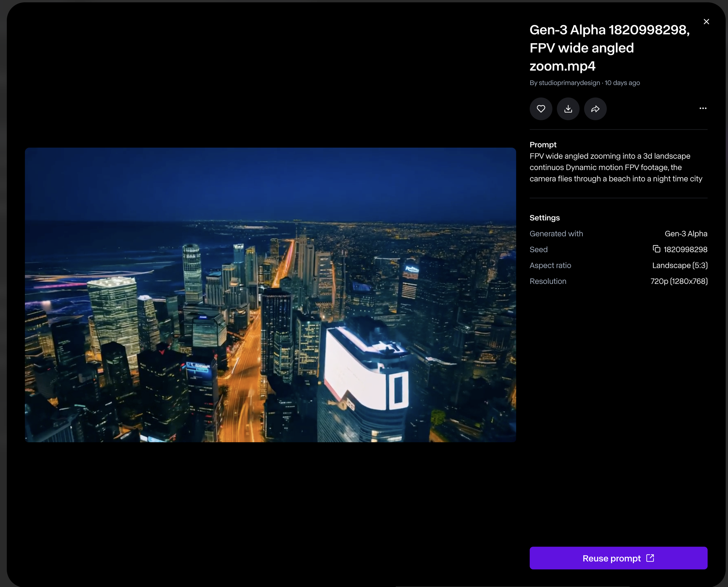Click the night city video preview
Image resolution: width=728 pixels, height=587 pixels.
point(270,294)
